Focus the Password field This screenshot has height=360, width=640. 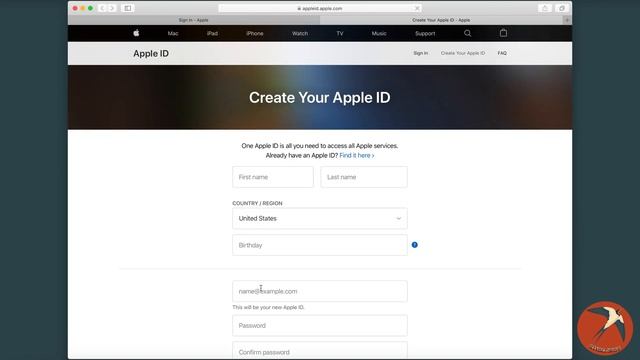pyautogui.click(x=320, y=325)
